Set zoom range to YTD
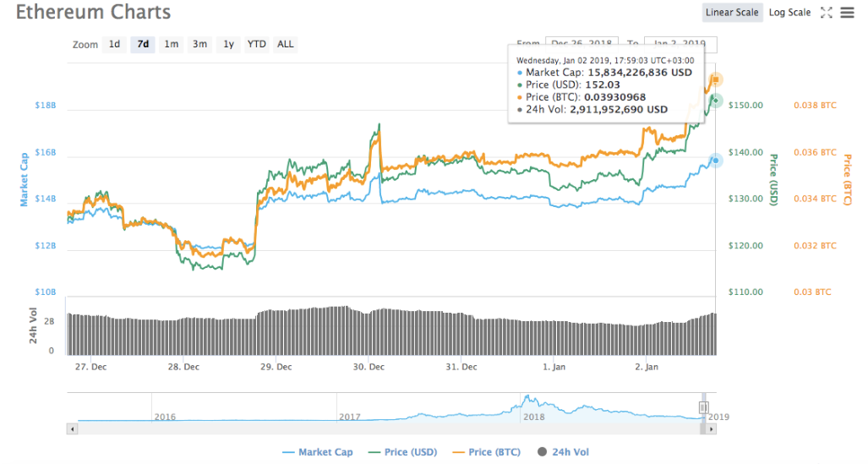Screen dimensions: 868x464 pos(256,44)
